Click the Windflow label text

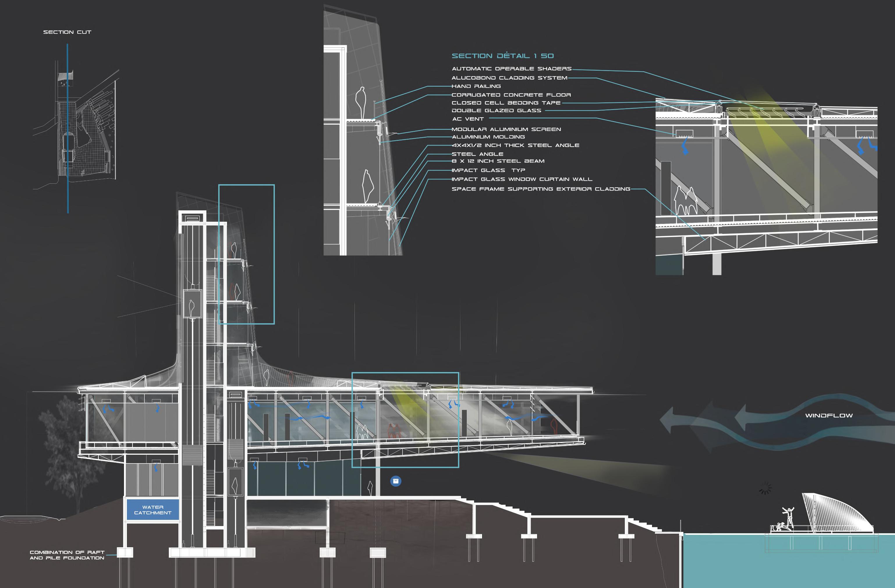click(829, 415)
